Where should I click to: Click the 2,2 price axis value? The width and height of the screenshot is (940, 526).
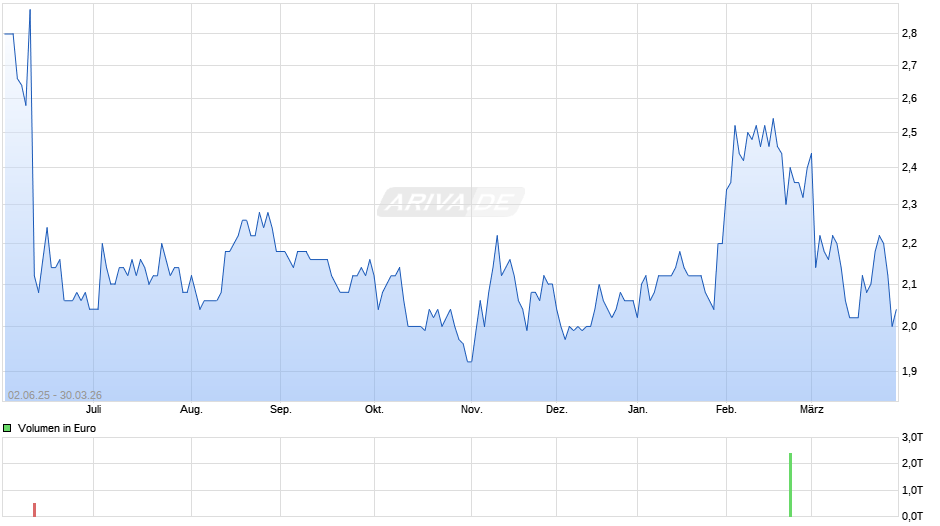click(x=909, y=244)
